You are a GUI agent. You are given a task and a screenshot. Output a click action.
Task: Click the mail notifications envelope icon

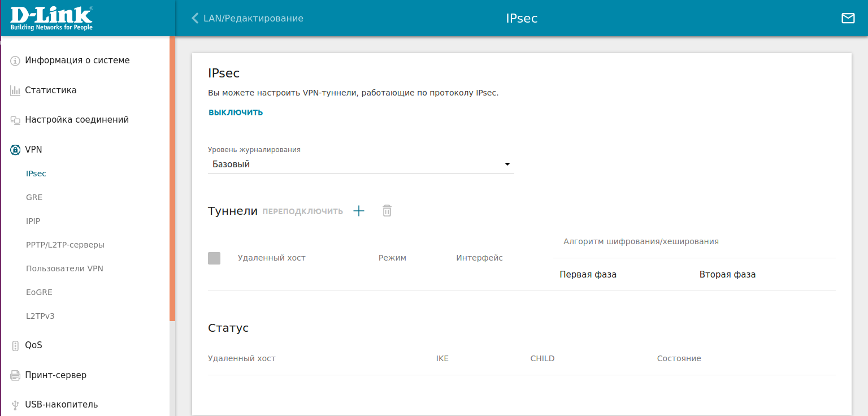pos(848,18)
